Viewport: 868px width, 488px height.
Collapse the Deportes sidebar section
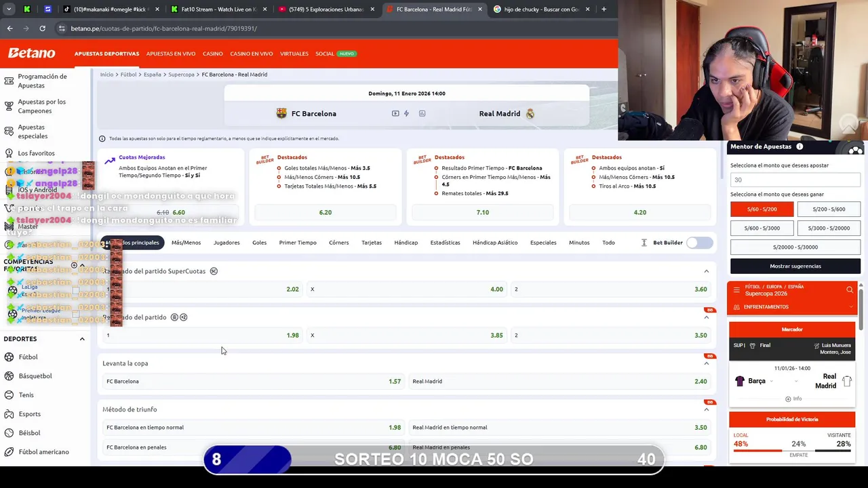82,339
